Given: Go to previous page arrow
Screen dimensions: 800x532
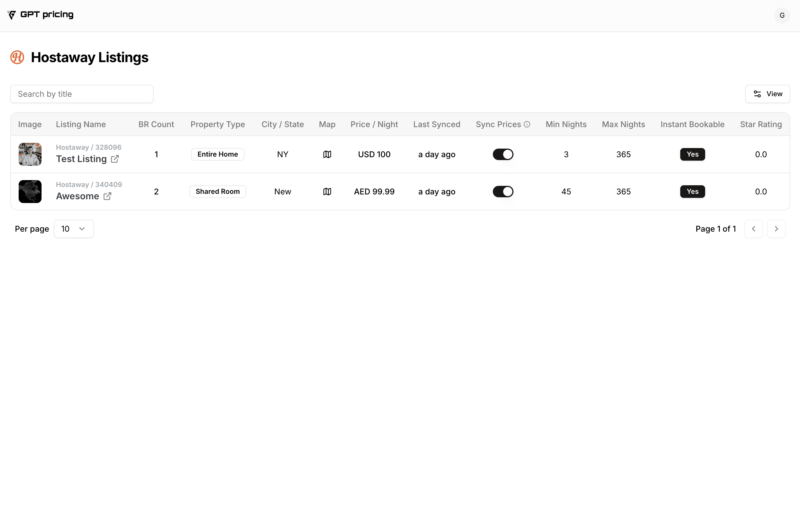Looking at the screenshot, I should click(753, 229).
